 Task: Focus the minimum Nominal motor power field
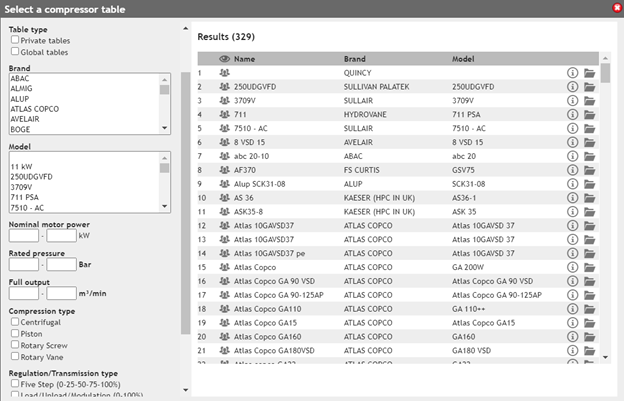pyautogui.click(x=24, y=236)
